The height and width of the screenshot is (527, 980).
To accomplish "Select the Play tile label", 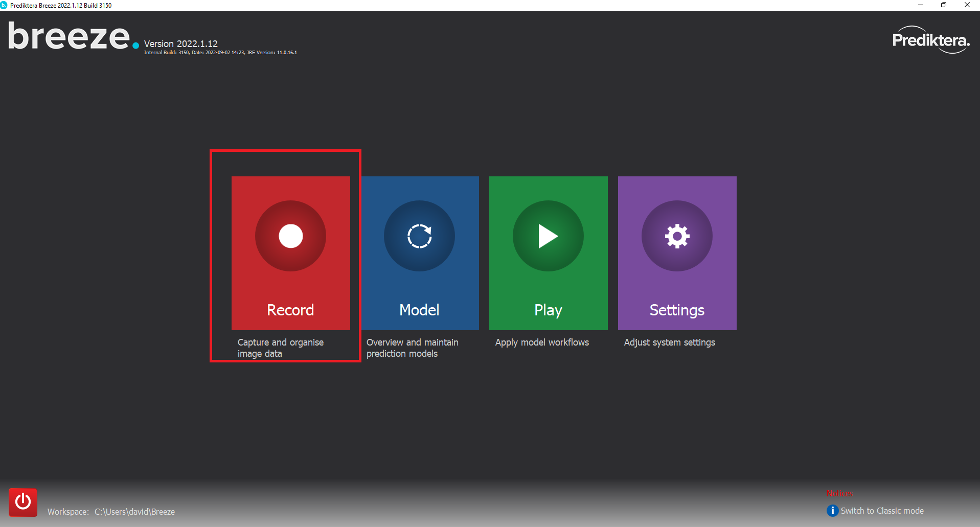I will tap(548, 310).
